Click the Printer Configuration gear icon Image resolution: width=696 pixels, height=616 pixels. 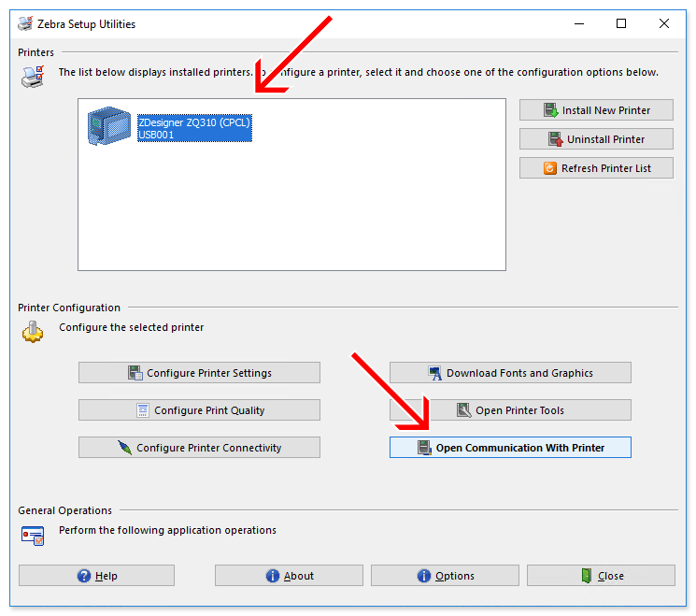[33, 332]
